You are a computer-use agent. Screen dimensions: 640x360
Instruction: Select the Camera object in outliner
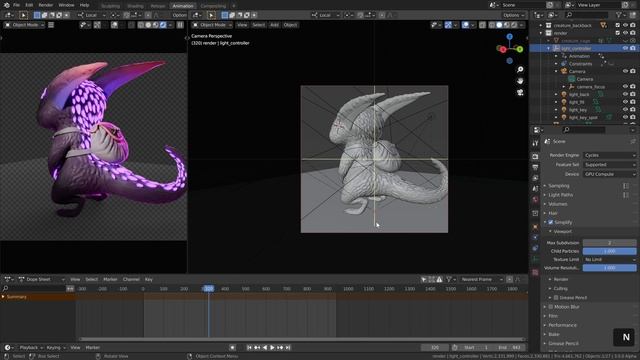pyautogui.click(x=577, y=71)
